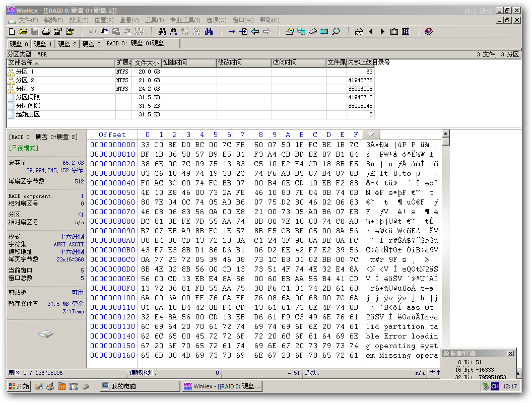Click the Open File folder icon
The width and height of the screenshot is (532, 403).
click(23, 32)
